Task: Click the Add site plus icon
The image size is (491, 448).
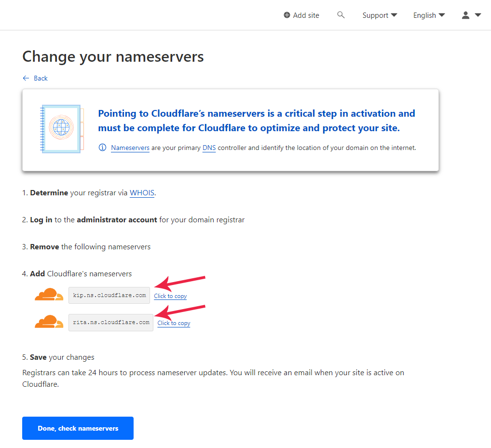Action: (x=287, y=15)
